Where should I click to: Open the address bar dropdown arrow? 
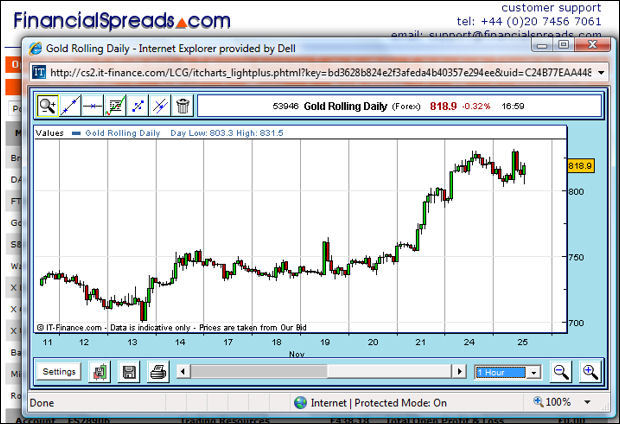601,72
